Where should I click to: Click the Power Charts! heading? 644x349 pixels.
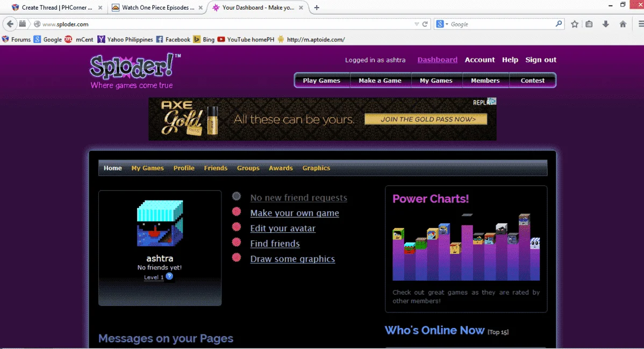click(x=431, y=199)
